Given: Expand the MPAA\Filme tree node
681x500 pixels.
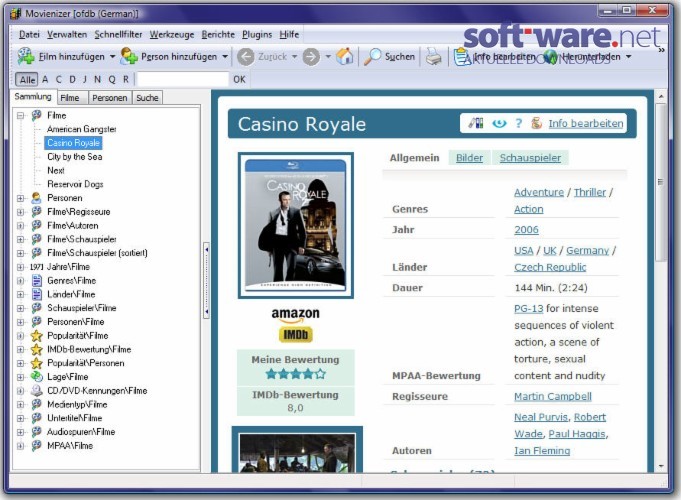Looking at the screenshot, I should click(x=20, y=446).
